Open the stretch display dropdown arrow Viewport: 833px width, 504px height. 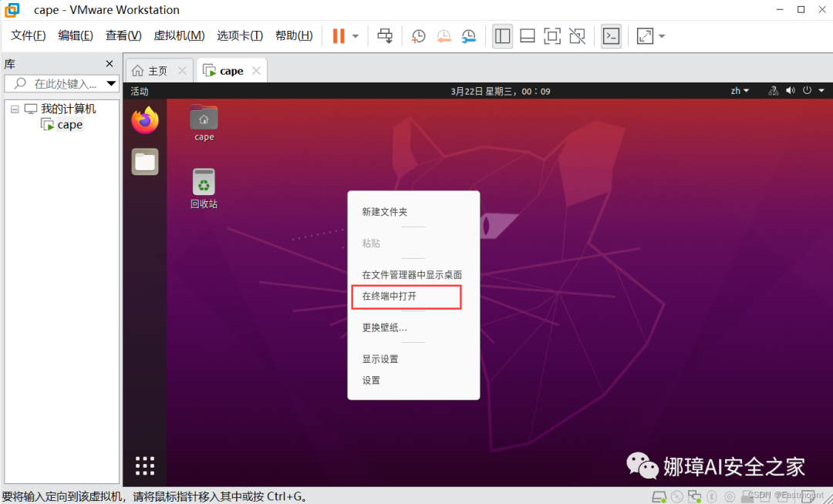pyautogui.click(x=662, y=36)
